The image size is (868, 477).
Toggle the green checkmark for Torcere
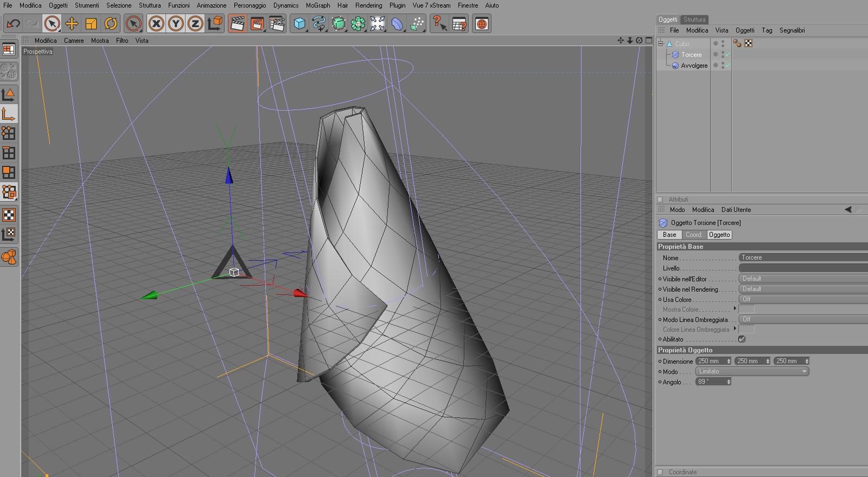pyautogui.click(x=727, y=55)
